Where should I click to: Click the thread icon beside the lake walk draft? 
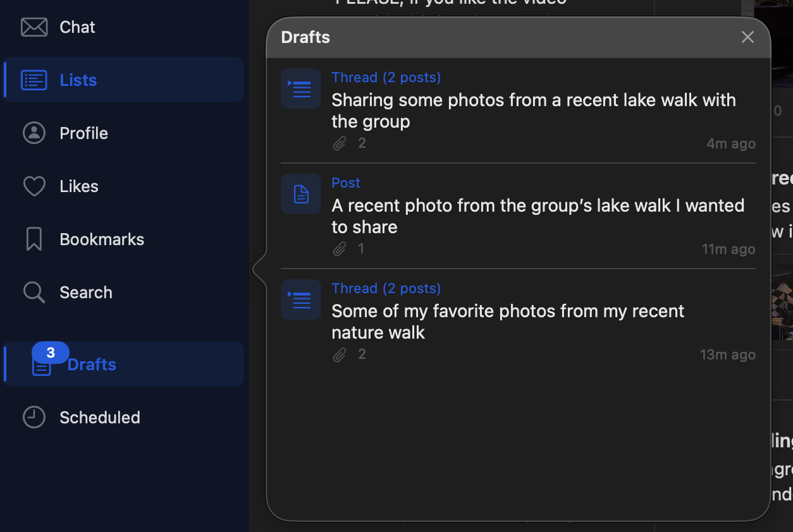[x=300, y=88]
